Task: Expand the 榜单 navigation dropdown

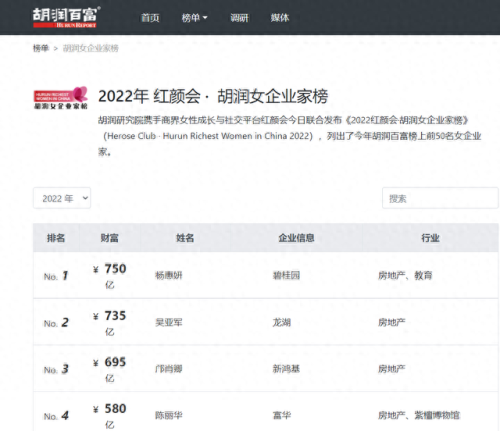Action: (x=194, y=18)
